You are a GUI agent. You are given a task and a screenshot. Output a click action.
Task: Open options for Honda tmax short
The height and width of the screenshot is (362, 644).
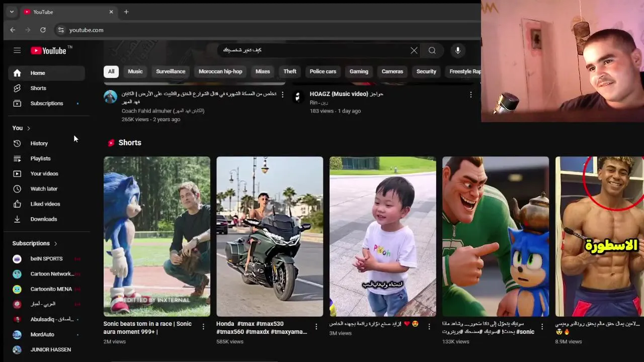pyautogui.click(x=316, y=327)
